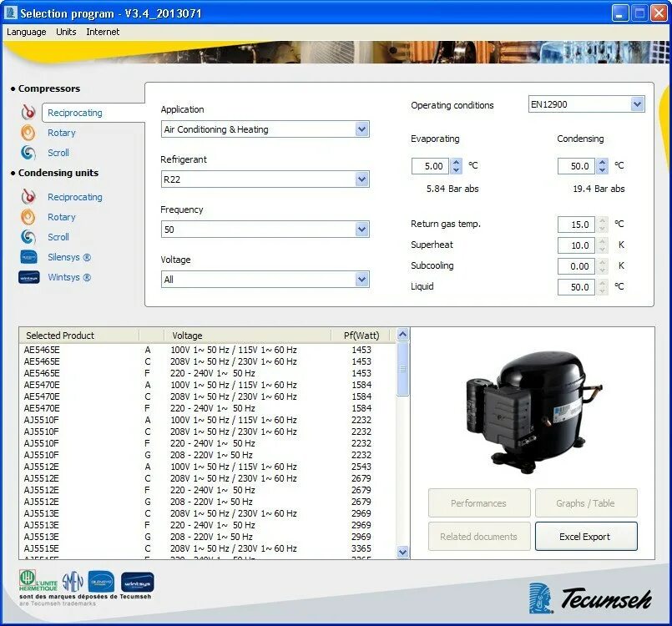Click the Compressors Reciprocating icon
This screenshot has width=672, height=626.
point(28,112)
